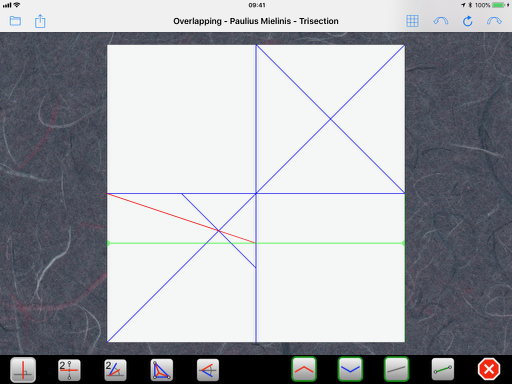Toggle blue valley fold line type

pyautogui.click(x=350, y=369)
